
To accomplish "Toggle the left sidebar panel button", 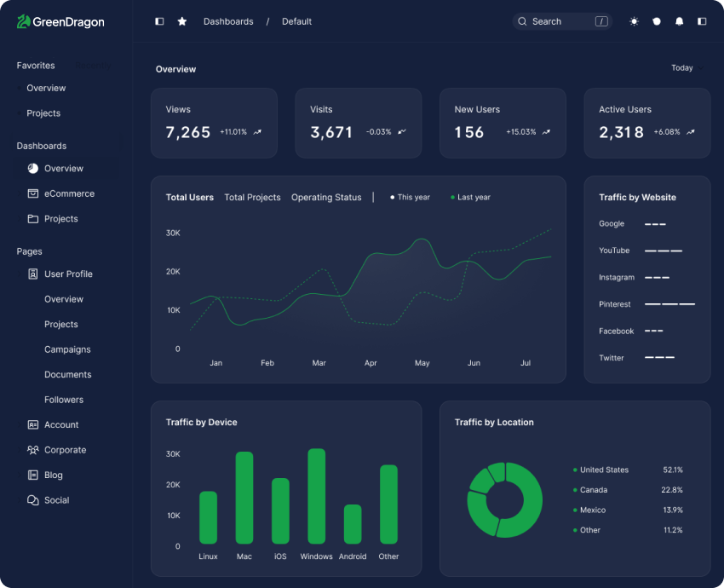I will pyautogui.click(x=159, y=21).
